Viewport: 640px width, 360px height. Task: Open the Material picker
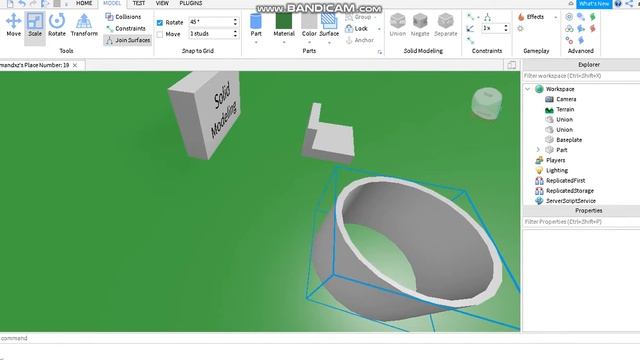tap(284, 24)
